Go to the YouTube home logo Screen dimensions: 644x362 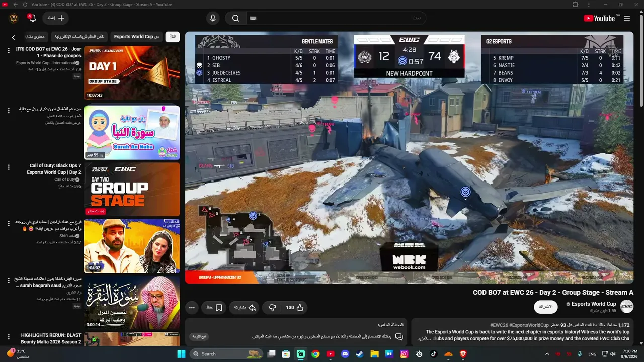coord(599,18)
